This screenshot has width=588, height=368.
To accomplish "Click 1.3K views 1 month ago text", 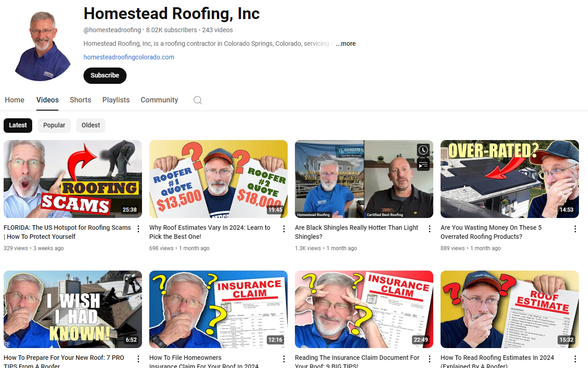I will pyautogui.click(x=326, y=248).
